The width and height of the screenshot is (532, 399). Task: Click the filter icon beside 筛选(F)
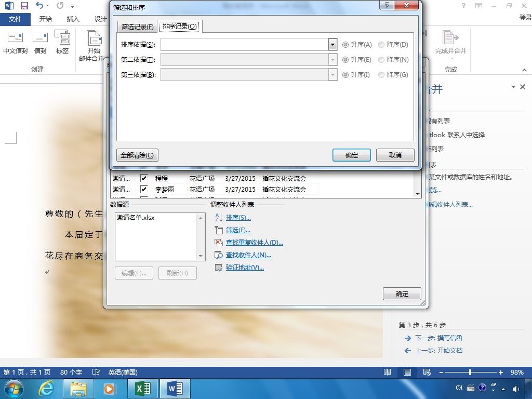tap(219, 230)
